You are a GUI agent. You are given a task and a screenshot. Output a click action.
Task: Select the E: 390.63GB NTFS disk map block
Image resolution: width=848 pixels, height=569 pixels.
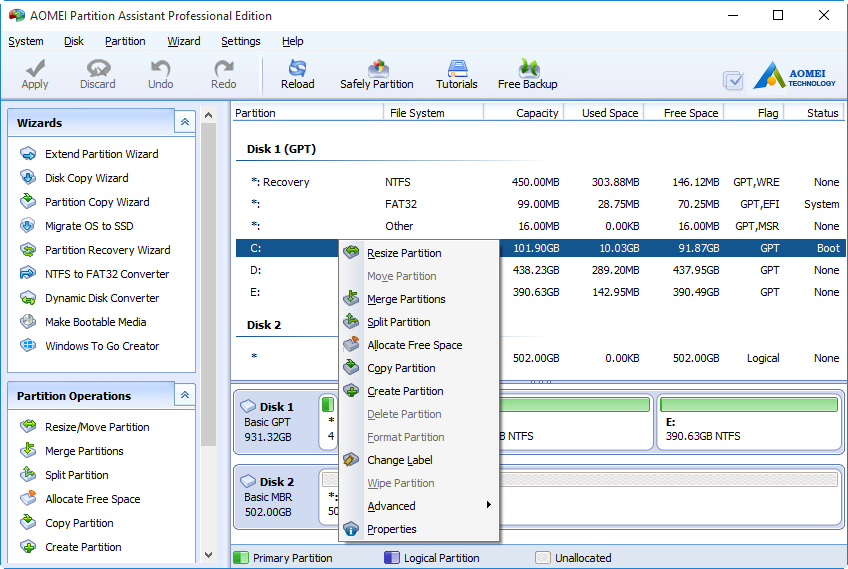749,422
